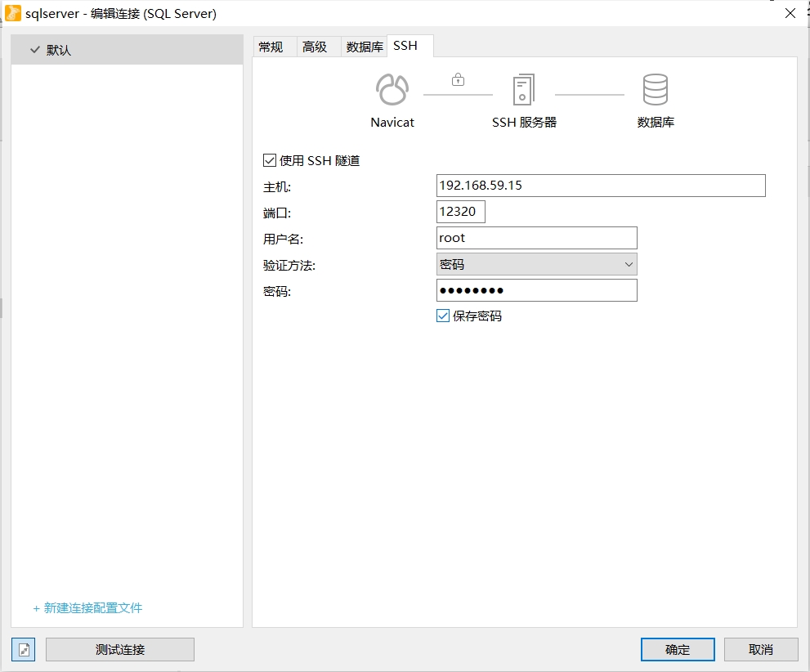Screen dimensions: 810x672
Task: Click the 'Navicat' label under the logo
Action: coord(392,123)
